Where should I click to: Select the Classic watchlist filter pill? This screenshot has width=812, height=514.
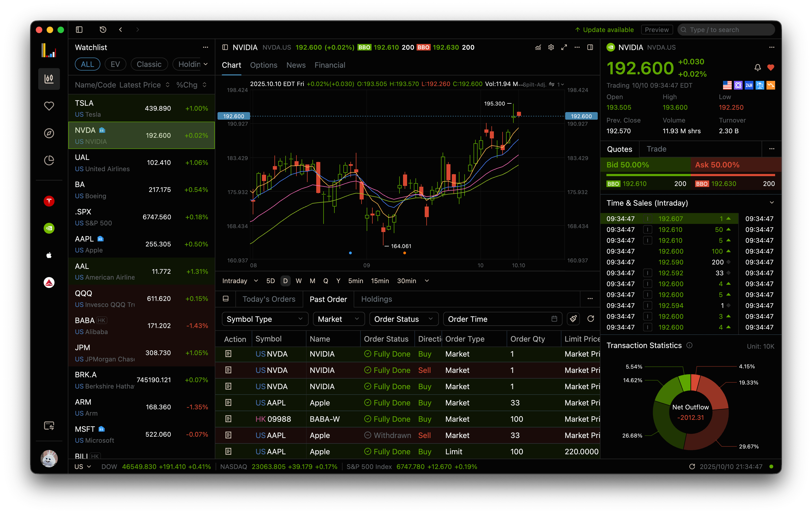[149, 64]
